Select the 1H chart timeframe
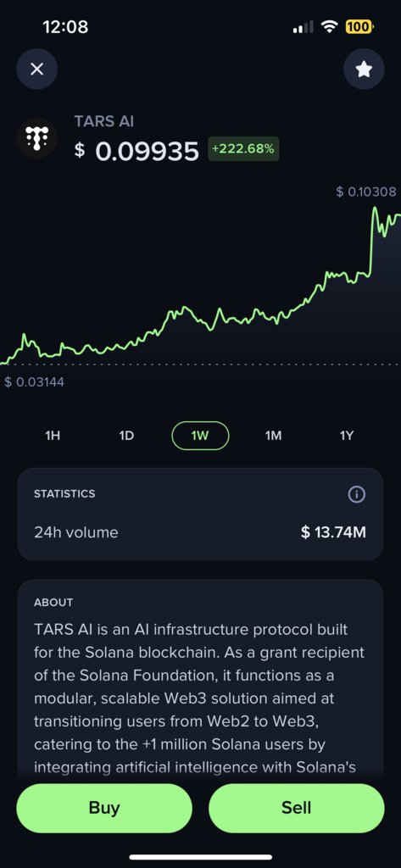The width and height of the screenshot is (401, 868). (53, 436)
